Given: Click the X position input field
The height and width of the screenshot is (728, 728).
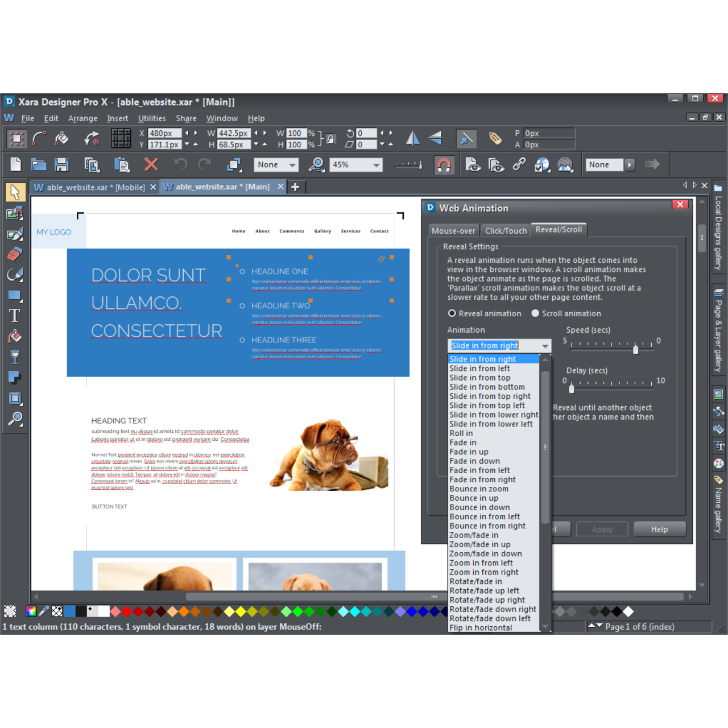Looking at the screenshot, I should tap(164, 133).
